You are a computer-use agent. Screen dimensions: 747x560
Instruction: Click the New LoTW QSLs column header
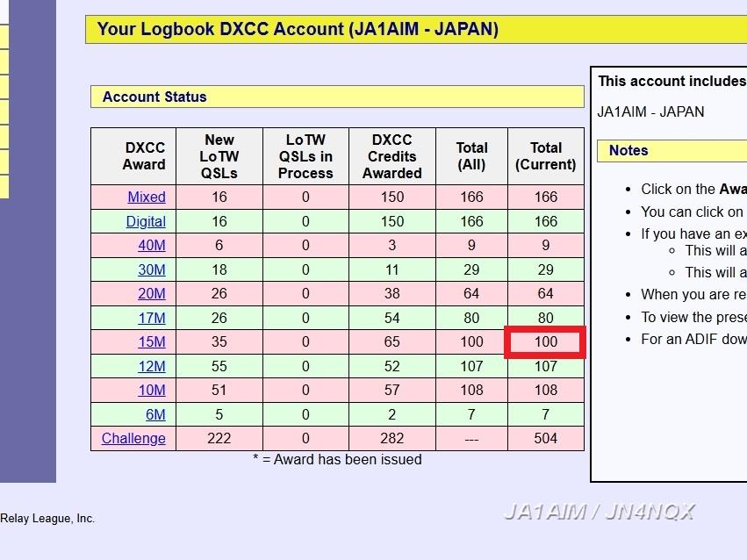[x=219, y=156]
